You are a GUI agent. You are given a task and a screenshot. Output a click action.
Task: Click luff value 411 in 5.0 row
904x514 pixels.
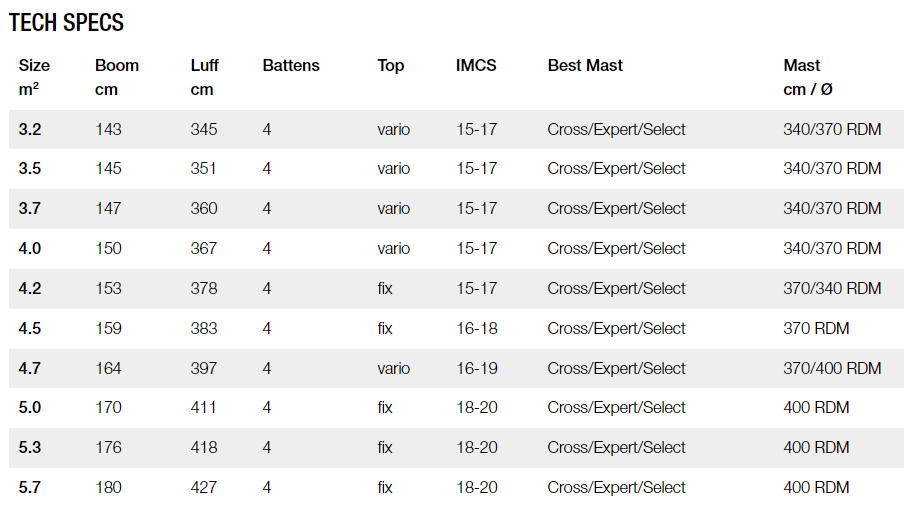tap(204, 408)
